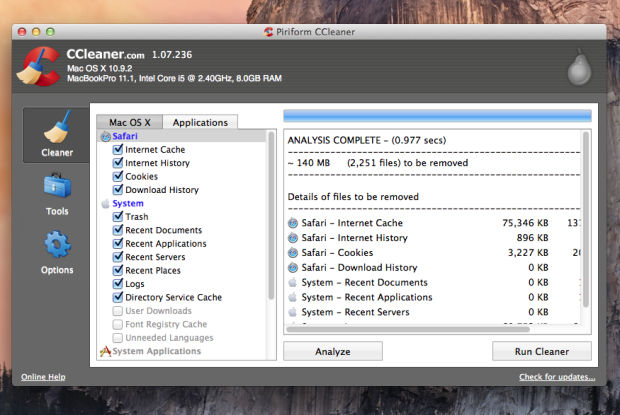Open the Cleaner section broom icon

pyautogui.click(x=56, y=133)
